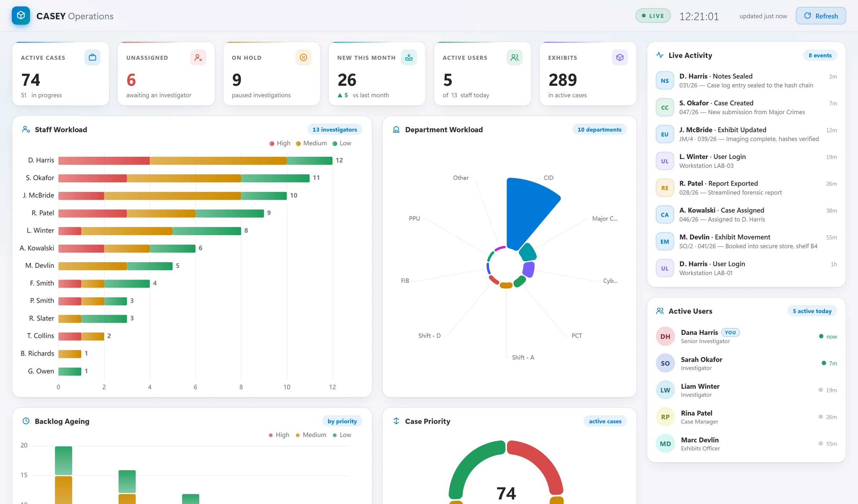Click the DH avatar of Dana Harris
Image resolution: width=858 pixels, height=504 pixels.
(665, 336)
